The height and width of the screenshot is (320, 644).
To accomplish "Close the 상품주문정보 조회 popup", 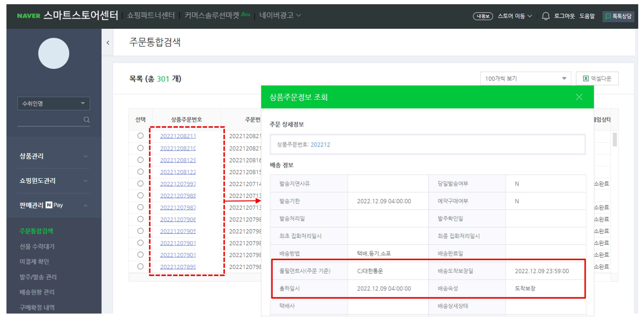I will click(579, 97).
